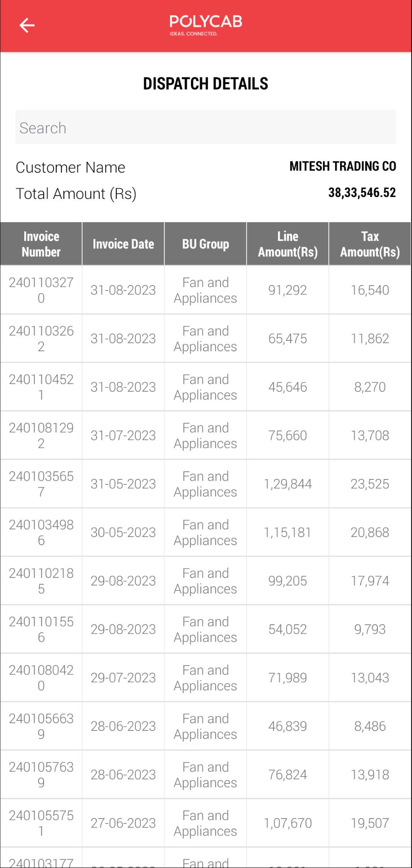Select the Line Amount(Rs) column header
The height and width of the screenshot is (868, 412).
tap(288, 244)
